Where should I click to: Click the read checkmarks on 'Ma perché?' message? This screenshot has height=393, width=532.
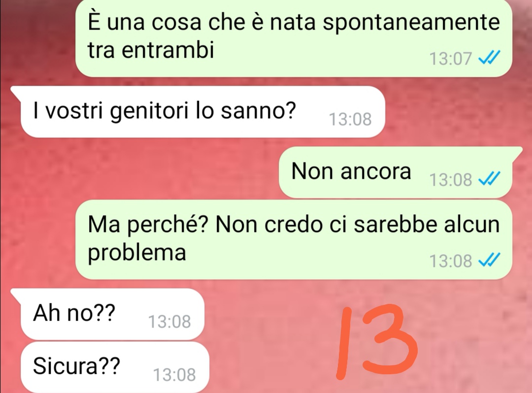(489, 261)
